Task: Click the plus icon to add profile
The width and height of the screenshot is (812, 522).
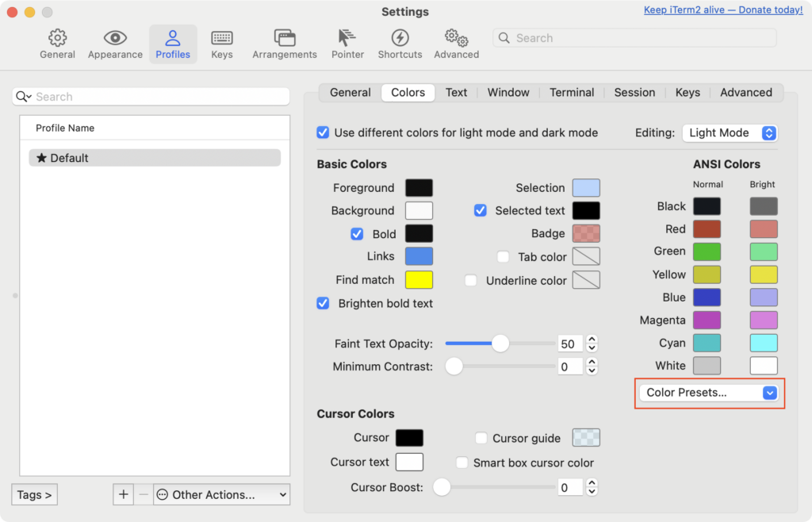Action: (123, 494)
